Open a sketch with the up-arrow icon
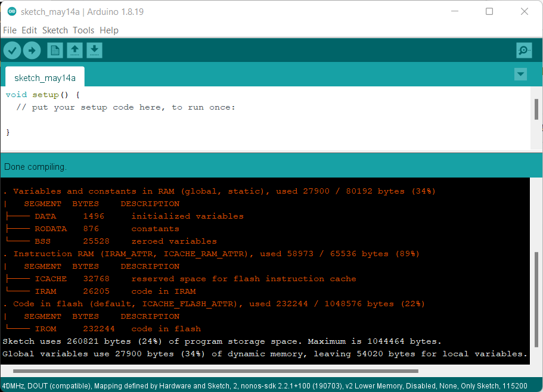 pyautogui.click(x=75, y=51)
